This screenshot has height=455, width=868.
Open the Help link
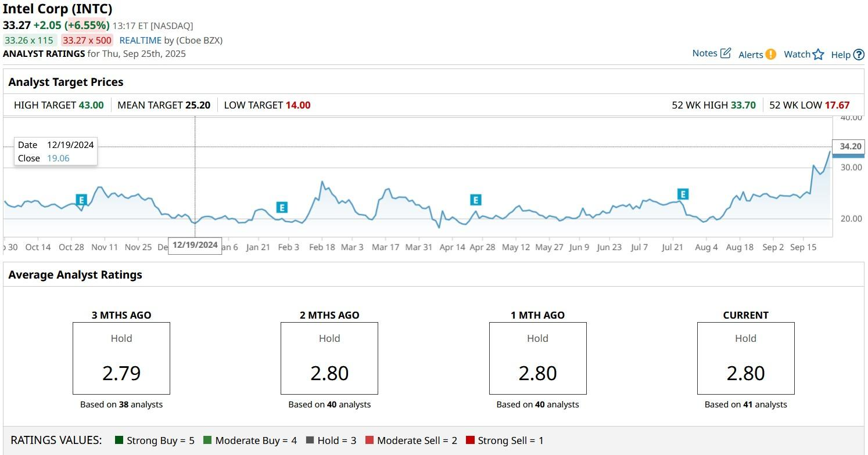pyautogui.click(x=841, y=55)
